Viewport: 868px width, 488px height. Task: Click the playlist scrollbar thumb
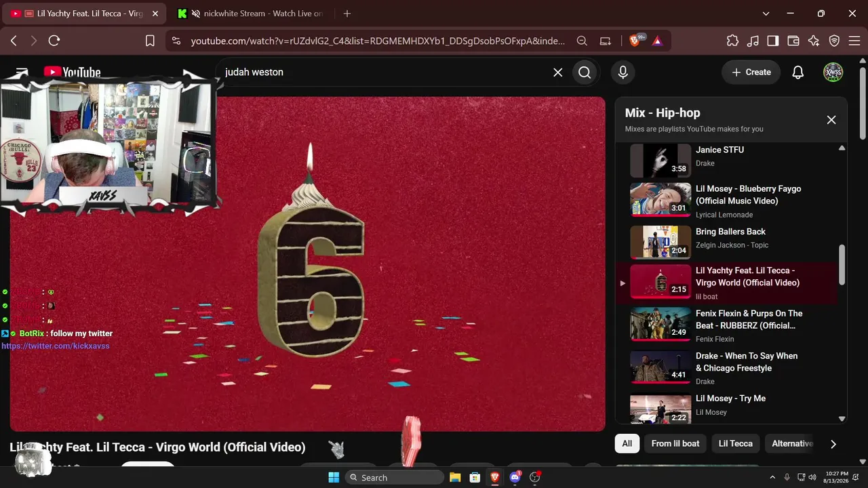click(842, 264)
